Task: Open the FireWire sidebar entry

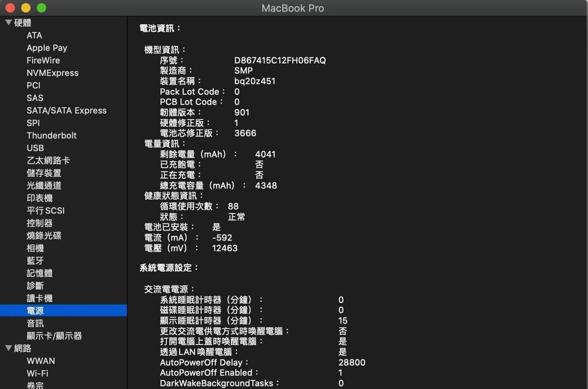Action: (43, 61)
